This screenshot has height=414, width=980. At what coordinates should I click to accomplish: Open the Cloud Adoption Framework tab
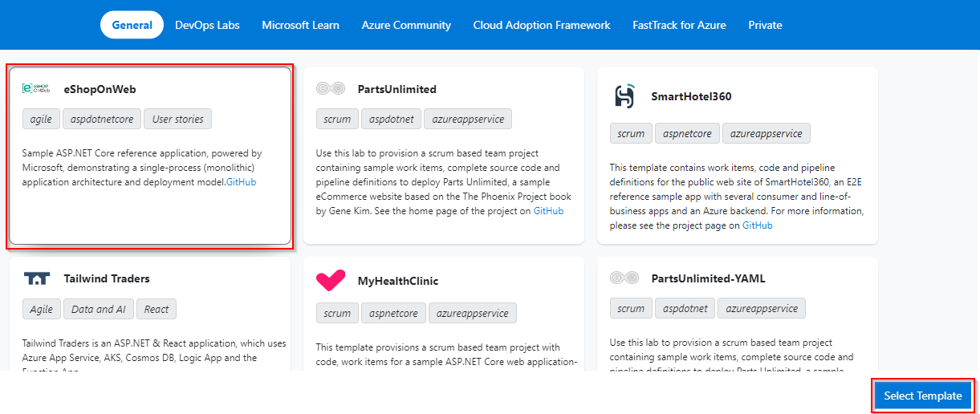coord(542,25)
